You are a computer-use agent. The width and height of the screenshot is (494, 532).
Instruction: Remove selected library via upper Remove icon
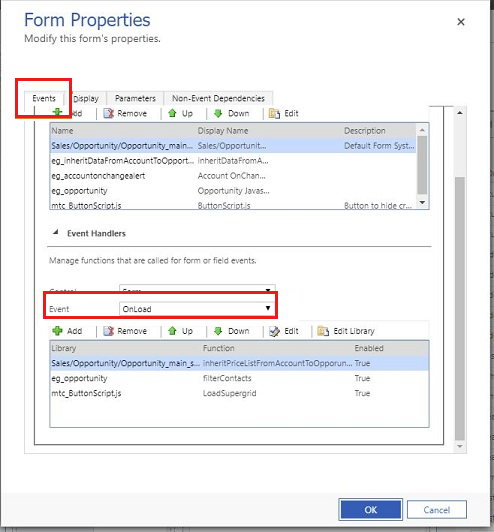(109, 113)
